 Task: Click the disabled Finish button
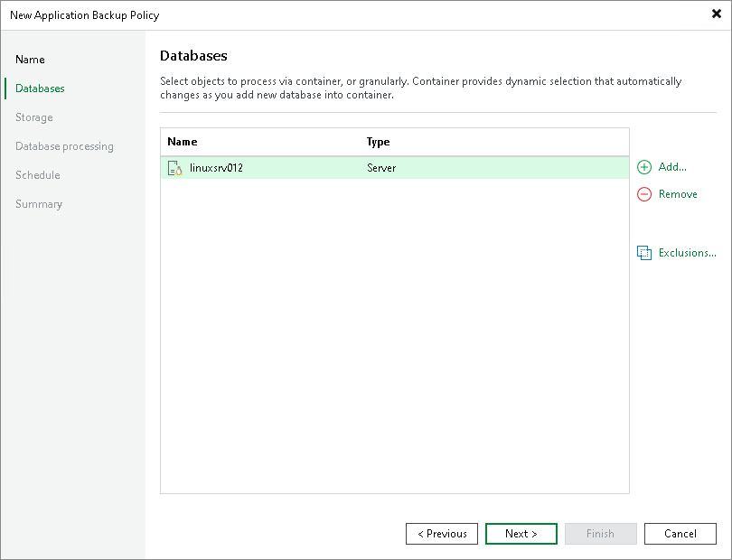[x=600, y=534]
